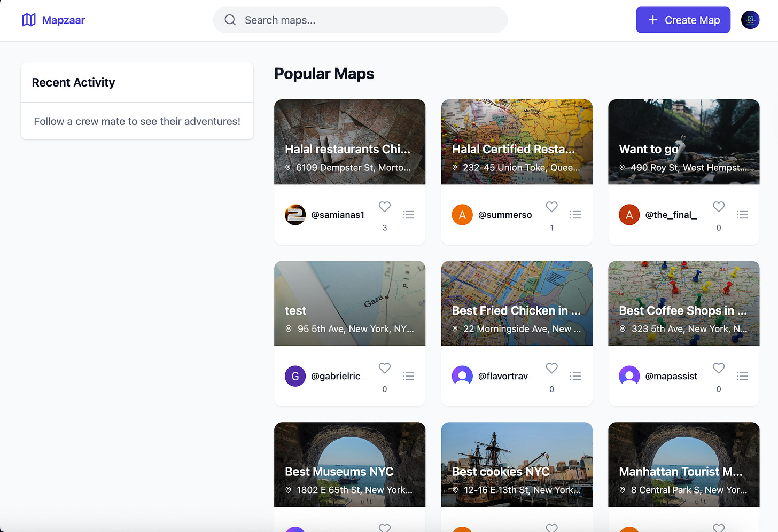Open Best Coffee Shops map thumbnail
Viewport: 778px width, 532px height.
point(683,303)
